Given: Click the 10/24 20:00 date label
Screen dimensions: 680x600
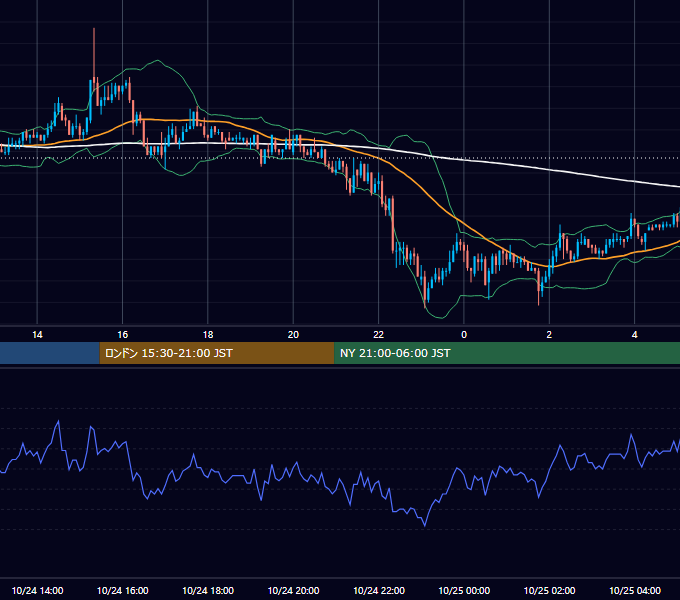Looking at the screenshot, I should 294,590.
